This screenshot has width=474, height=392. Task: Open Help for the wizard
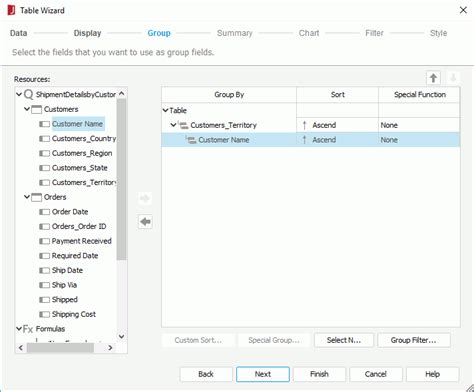click(x=432, y=374)
